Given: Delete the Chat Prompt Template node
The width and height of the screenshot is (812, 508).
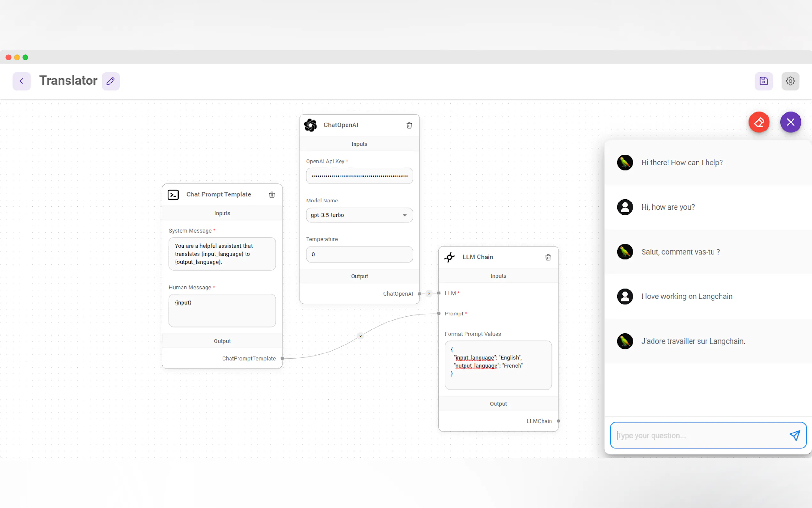Looking at the screenshot, I should (x=272, y=194).
